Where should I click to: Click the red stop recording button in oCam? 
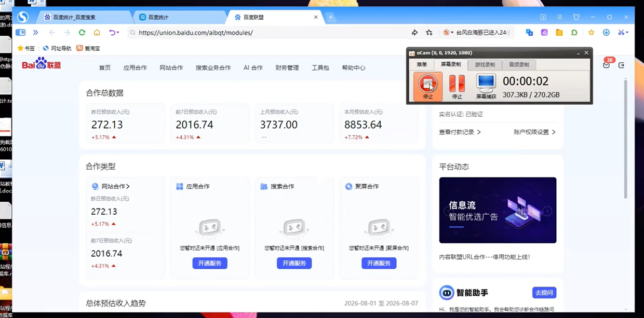pos(428,86)
